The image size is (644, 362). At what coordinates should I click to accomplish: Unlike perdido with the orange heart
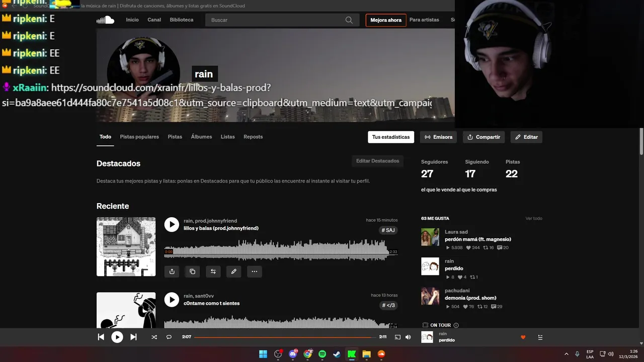(x=523, y=337)
